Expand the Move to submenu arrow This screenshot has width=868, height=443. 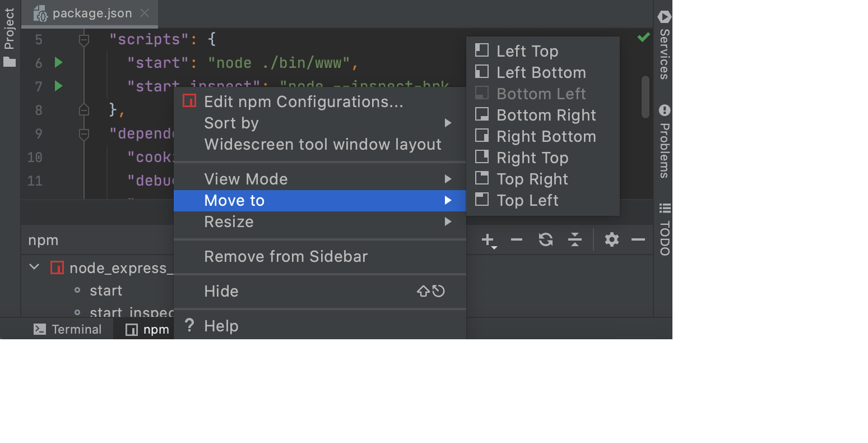point(448,200)
